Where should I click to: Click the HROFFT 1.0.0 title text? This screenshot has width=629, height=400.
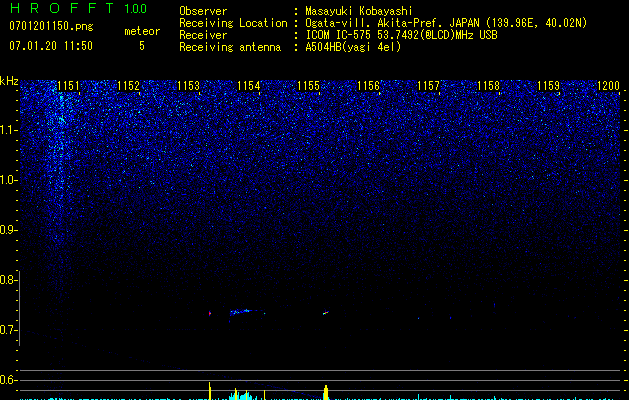tap(78, 8)
